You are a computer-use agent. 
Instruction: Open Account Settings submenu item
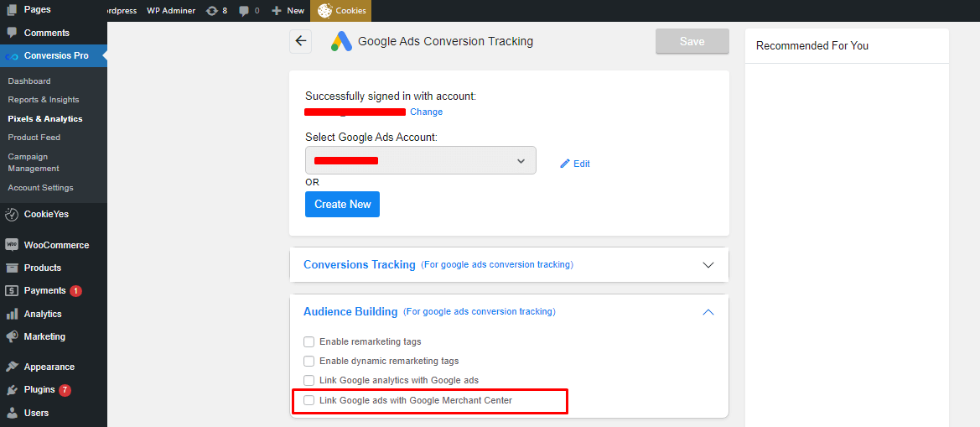point(40,188)
